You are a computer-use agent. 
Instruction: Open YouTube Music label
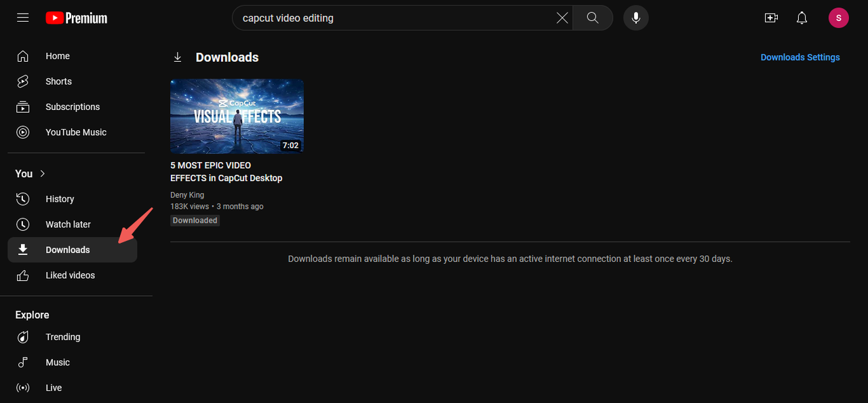tap(76, 132)
